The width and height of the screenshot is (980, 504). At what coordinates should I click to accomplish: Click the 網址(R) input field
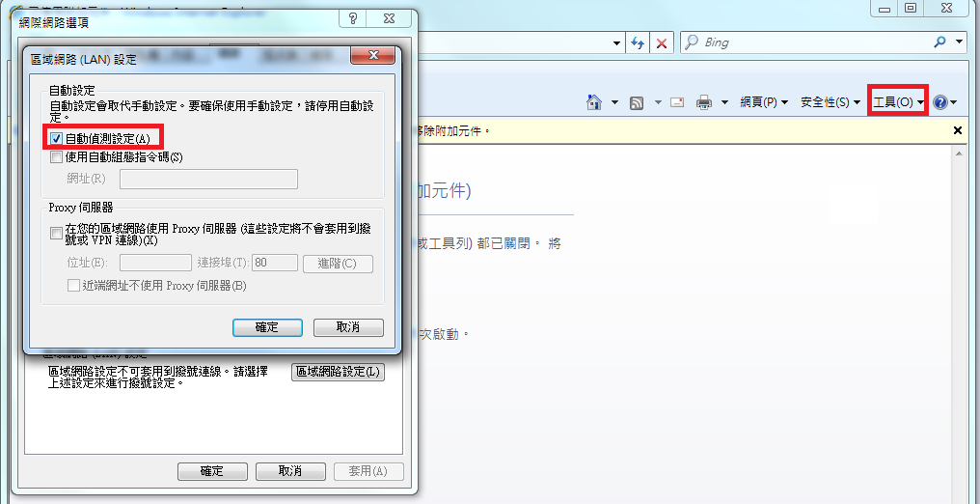(208, 179)
